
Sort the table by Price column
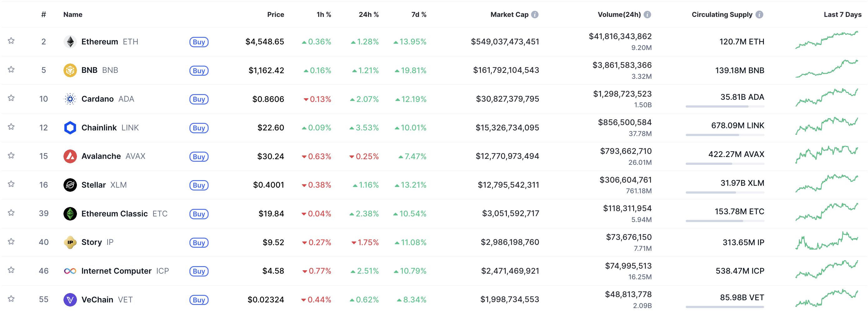point(275,14)
